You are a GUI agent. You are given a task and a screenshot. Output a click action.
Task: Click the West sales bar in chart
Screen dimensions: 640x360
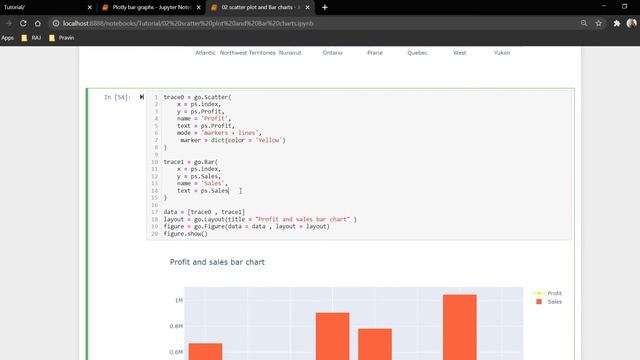[460, 327]
